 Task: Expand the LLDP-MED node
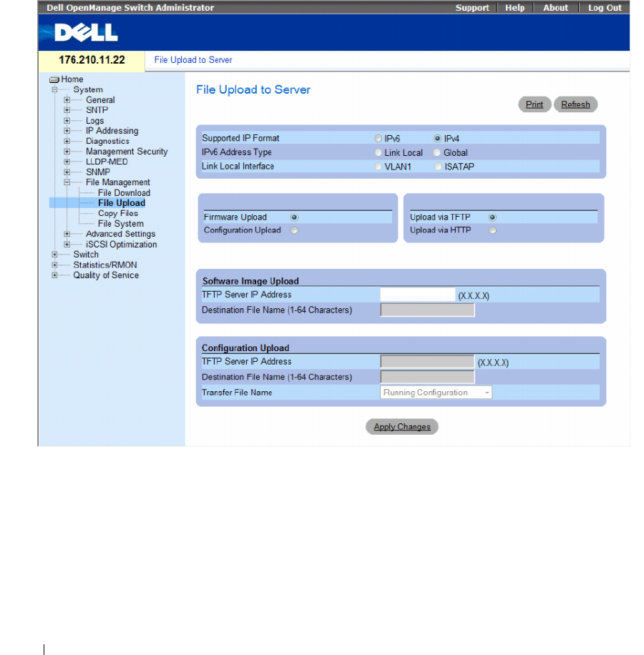(67, 162)
